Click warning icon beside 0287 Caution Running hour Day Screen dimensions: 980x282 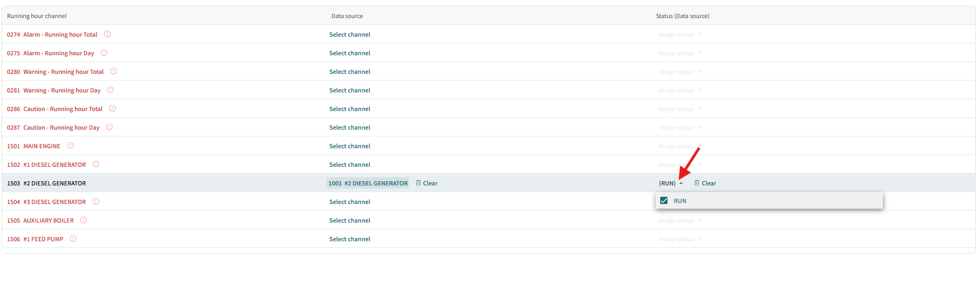(110, 127)
